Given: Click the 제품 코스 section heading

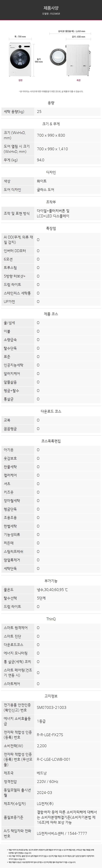Looking at the screenshot, I should pos(51,314).
